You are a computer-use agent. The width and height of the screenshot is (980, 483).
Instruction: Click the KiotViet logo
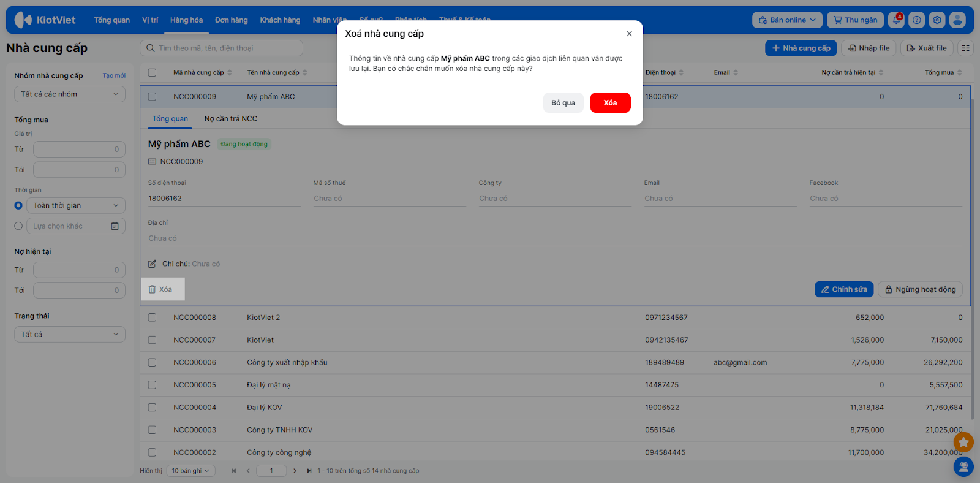45,20
